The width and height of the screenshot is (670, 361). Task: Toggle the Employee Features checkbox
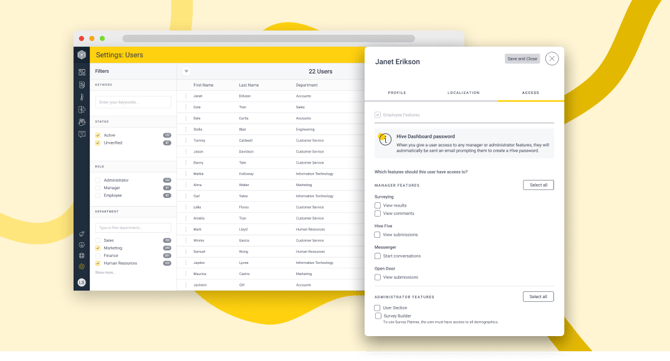pyautogui.click(x=377, y=115)
